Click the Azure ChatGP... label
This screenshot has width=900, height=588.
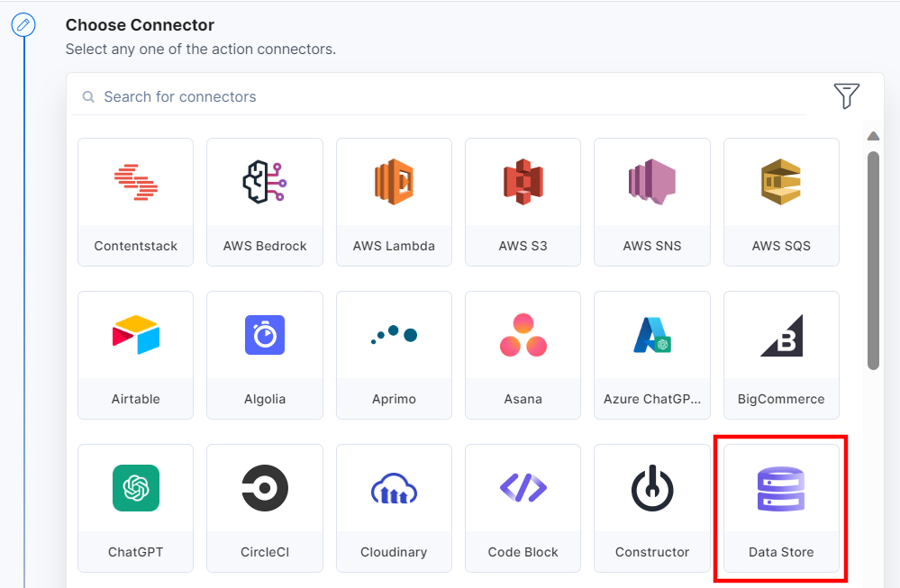[652, 399]
